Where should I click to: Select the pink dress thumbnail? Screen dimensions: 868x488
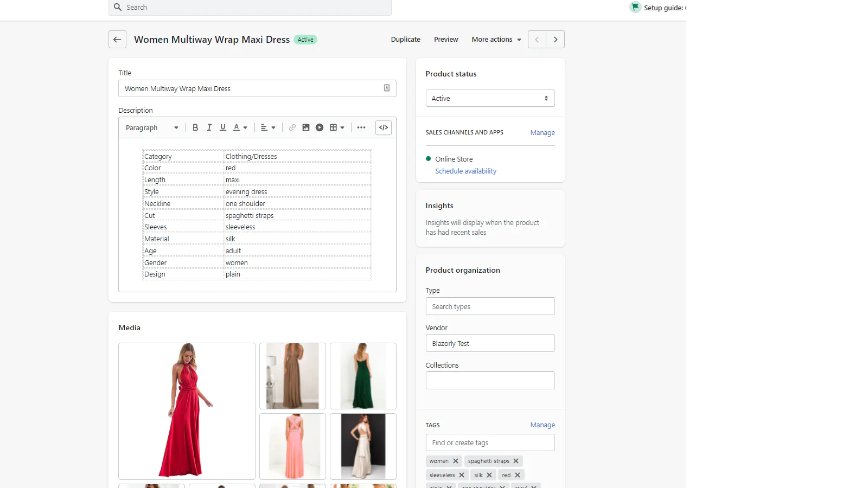pyautogui.click(x=292, y=446)
